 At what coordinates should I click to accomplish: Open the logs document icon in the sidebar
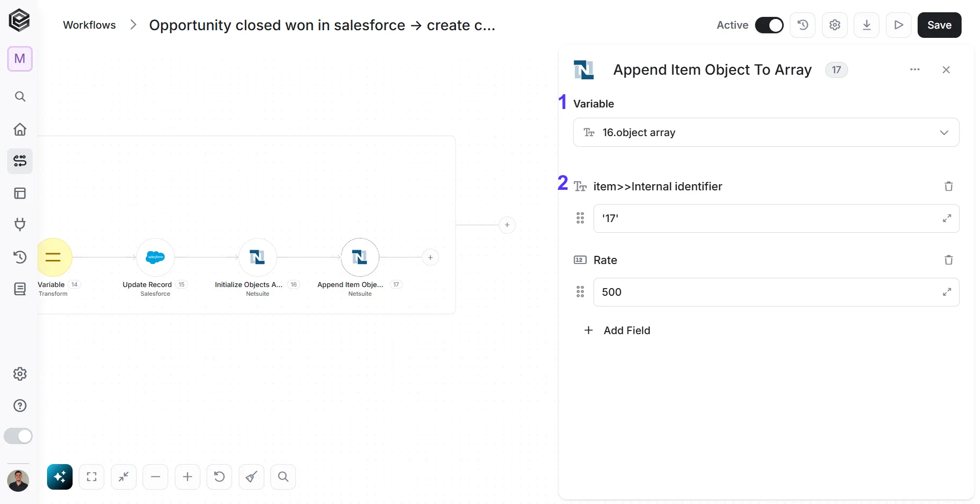pyautogui.click(x=20, y=289)
